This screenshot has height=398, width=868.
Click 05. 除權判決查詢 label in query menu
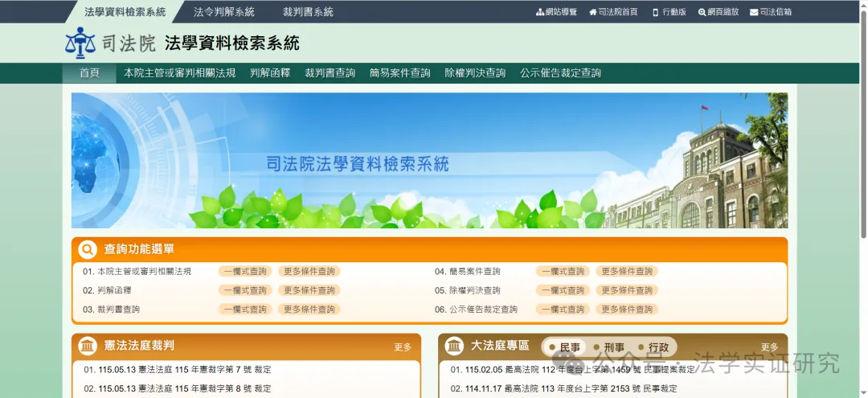(467, 290)
